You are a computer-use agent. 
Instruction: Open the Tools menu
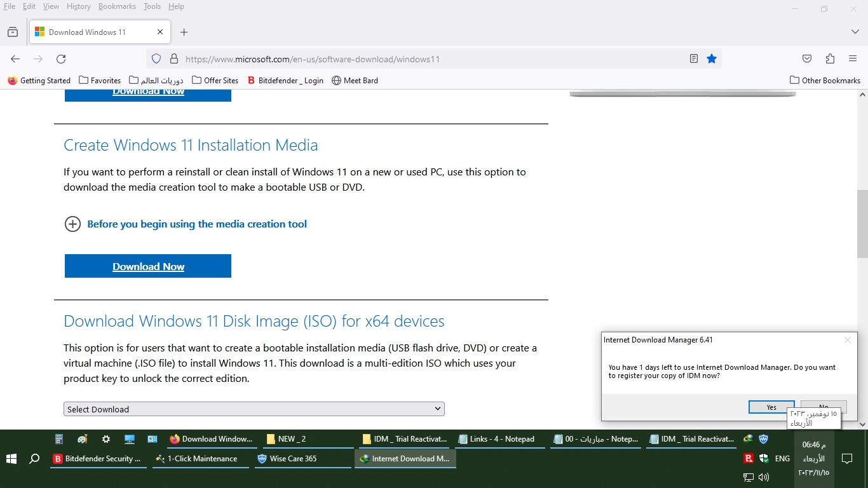click(x=153, y=6)
